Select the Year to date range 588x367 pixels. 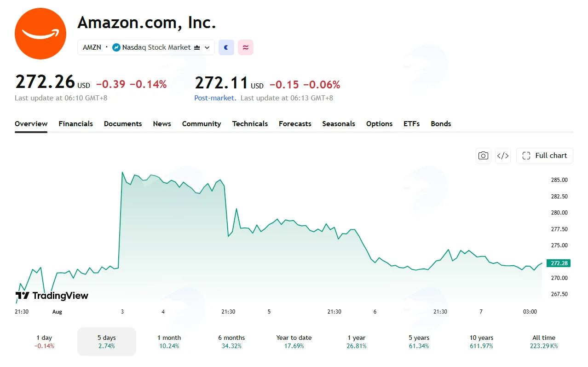tap(294, 342)
